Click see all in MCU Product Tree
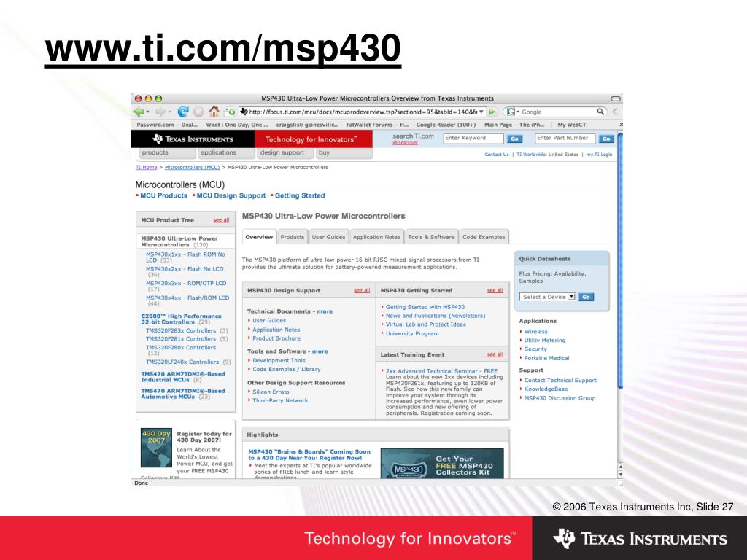 221,220
